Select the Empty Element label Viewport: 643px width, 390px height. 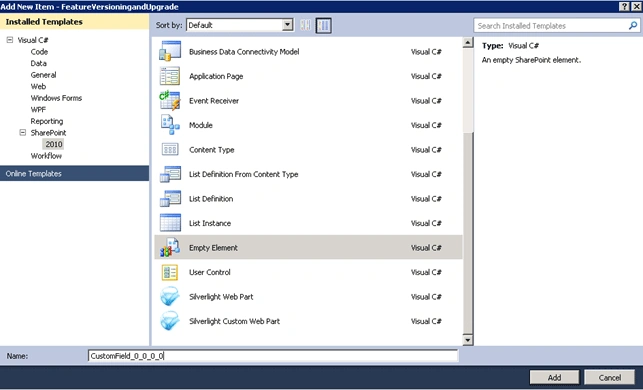click(213, 248)
